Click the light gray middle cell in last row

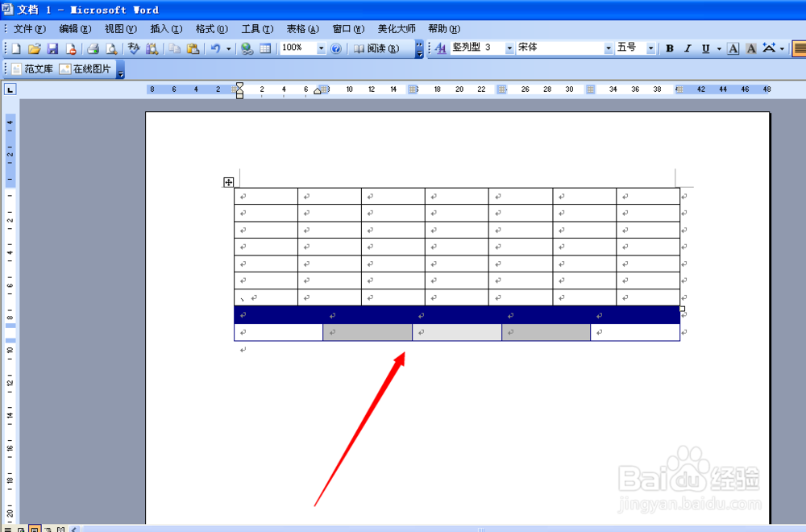(457, 332)
